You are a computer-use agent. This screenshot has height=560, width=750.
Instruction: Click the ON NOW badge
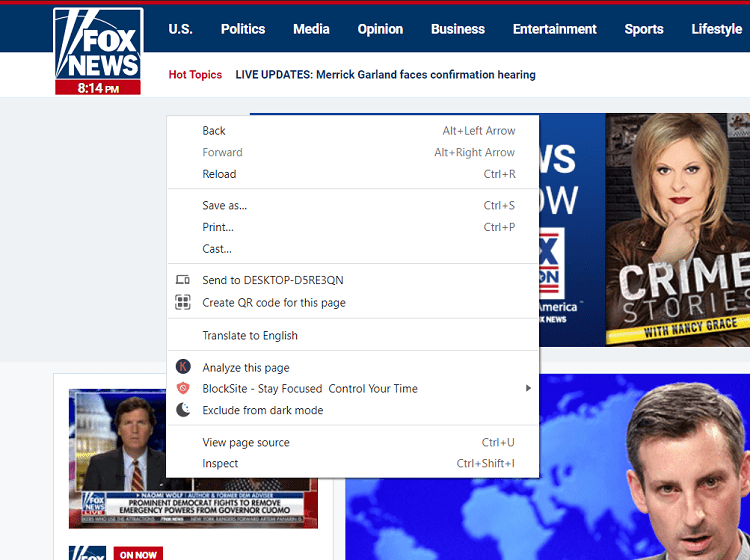[138, 554]
